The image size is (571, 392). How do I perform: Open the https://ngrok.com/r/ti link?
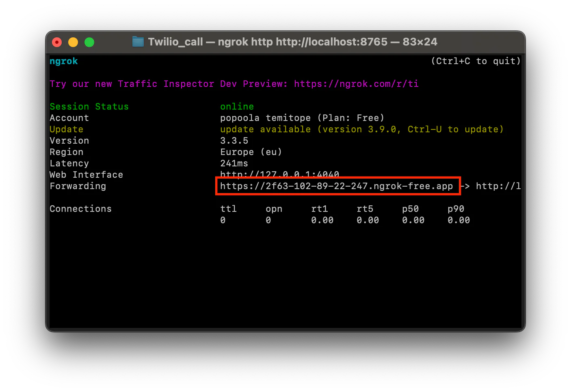356,84
